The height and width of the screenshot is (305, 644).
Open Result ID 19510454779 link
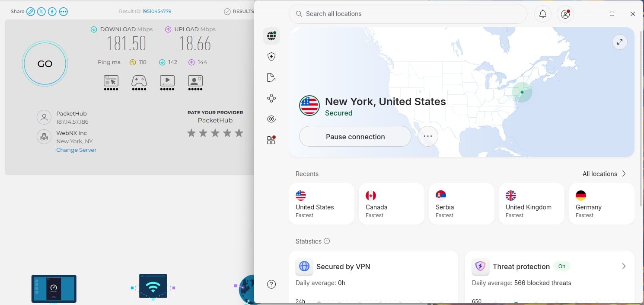157,12
